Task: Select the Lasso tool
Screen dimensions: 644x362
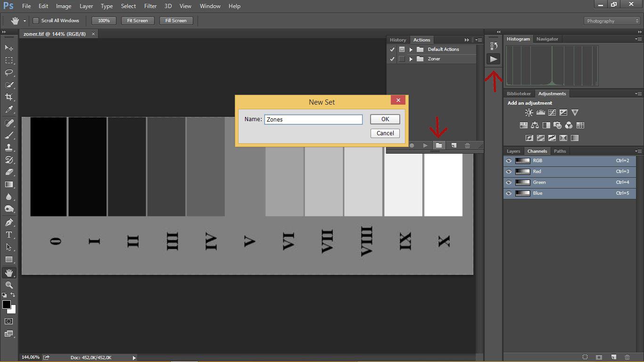Action: [x=9, y=73]
